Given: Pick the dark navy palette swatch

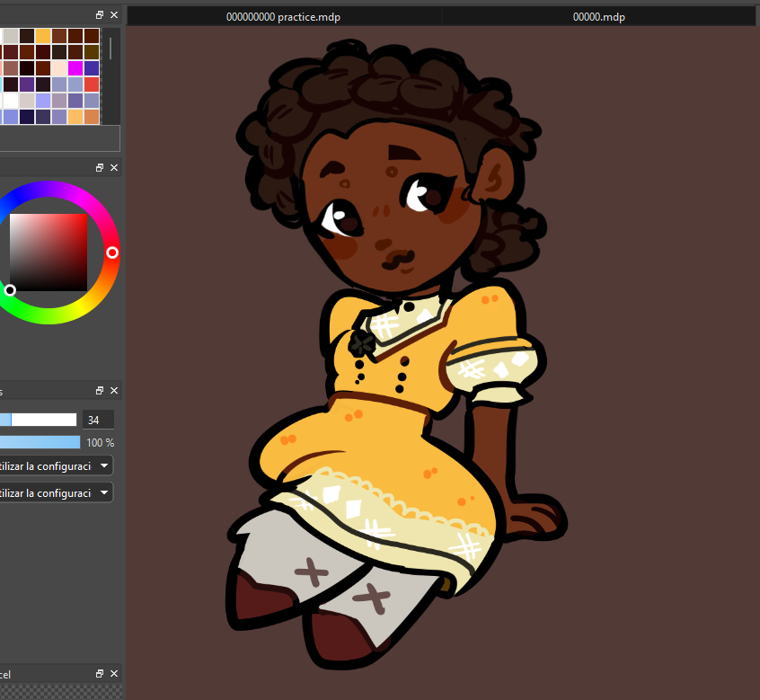Looking at the screenshot, I should click(27, 117).
